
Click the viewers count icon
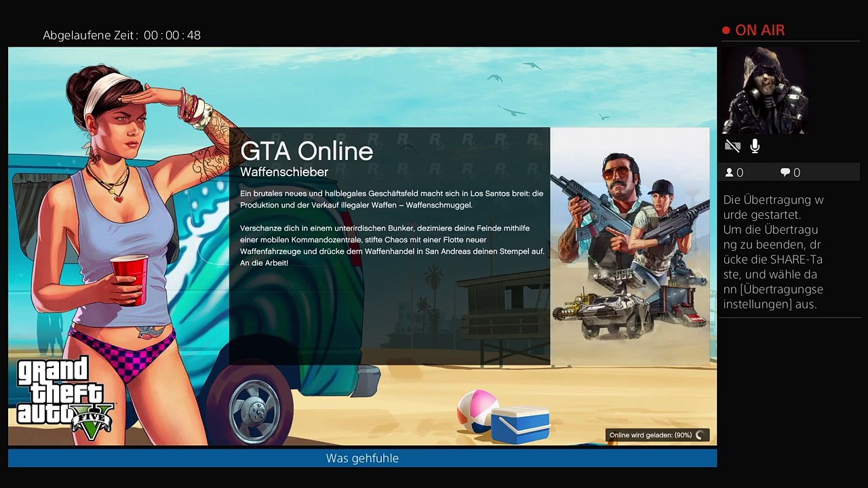(x=730, y=173)
